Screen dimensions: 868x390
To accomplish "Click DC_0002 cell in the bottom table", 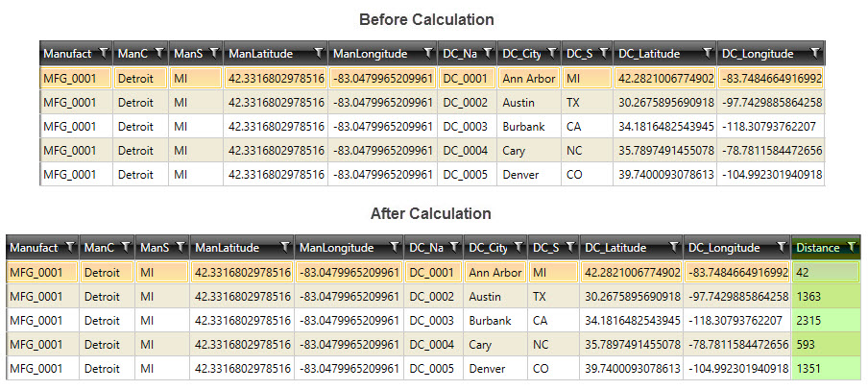I will click(x=433, y=297).
